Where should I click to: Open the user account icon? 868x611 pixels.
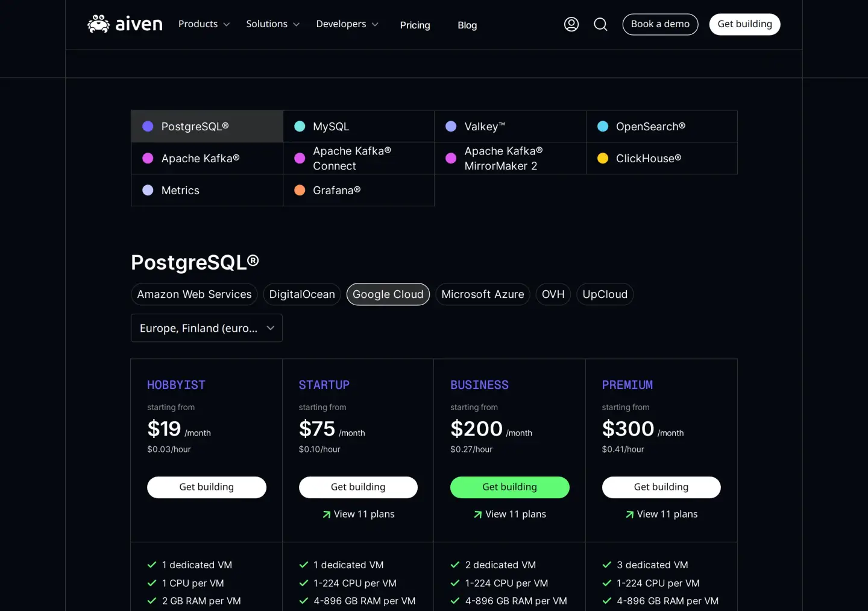tap(571, 24)
